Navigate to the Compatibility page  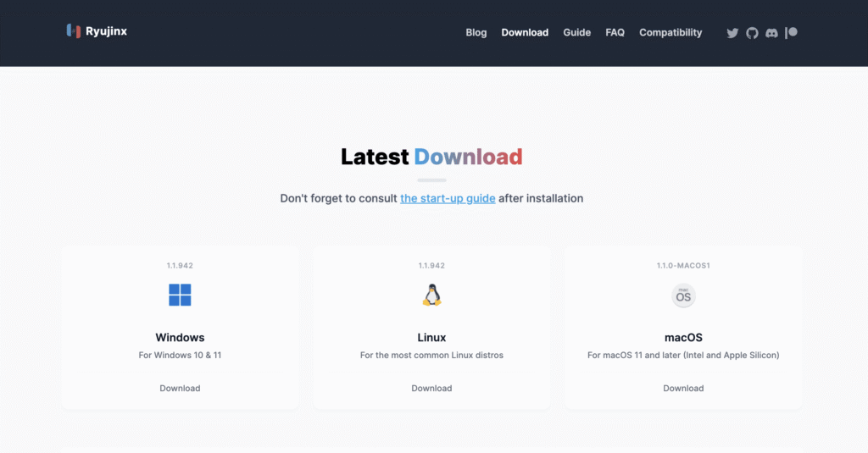(670, 33)
